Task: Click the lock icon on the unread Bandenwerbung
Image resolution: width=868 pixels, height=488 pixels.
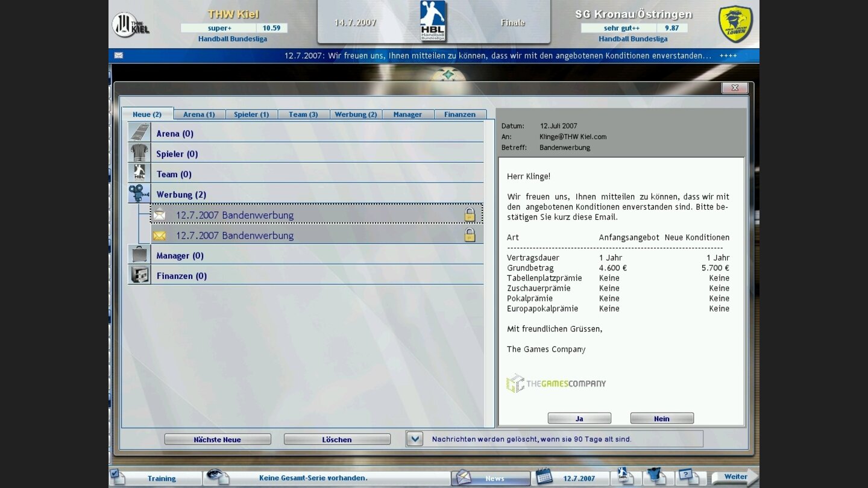Action: click(470, 235)
